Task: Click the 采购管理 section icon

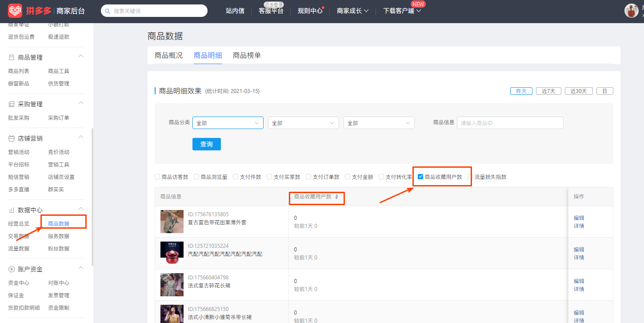Action: (x=12, y=104)
